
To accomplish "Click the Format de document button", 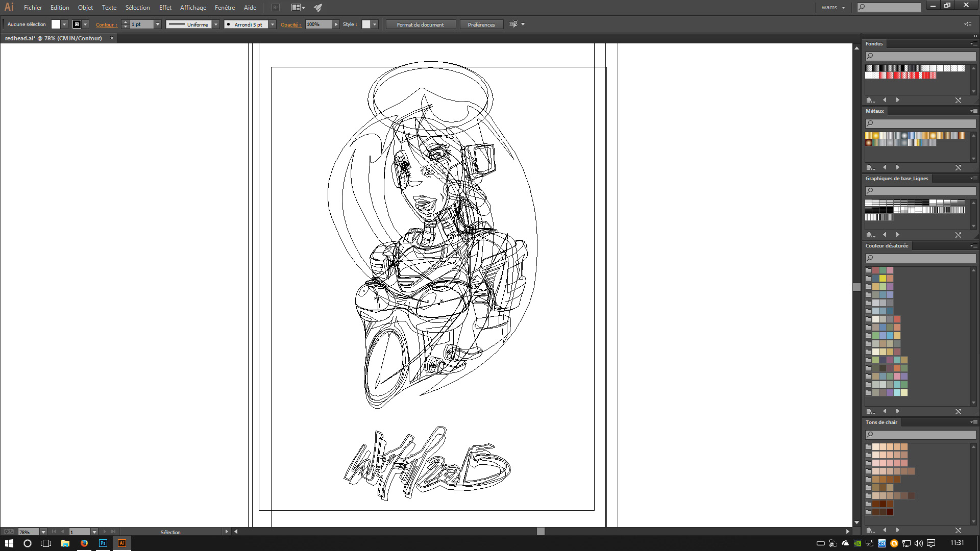I will [x=420, y=24].
